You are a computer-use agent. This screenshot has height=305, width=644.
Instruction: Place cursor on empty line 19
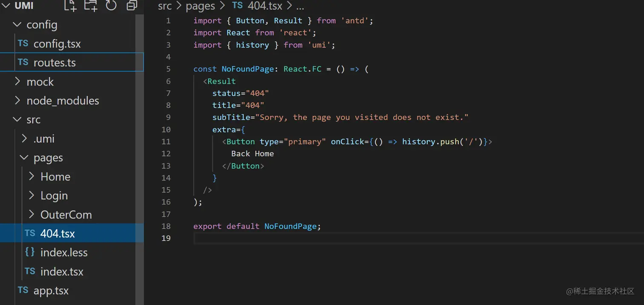(x=418, y=238)
